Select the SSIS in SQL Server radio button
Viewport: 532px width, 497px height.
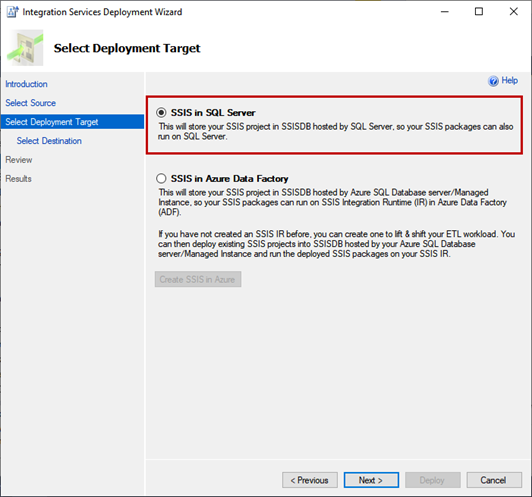coord(161,112)
